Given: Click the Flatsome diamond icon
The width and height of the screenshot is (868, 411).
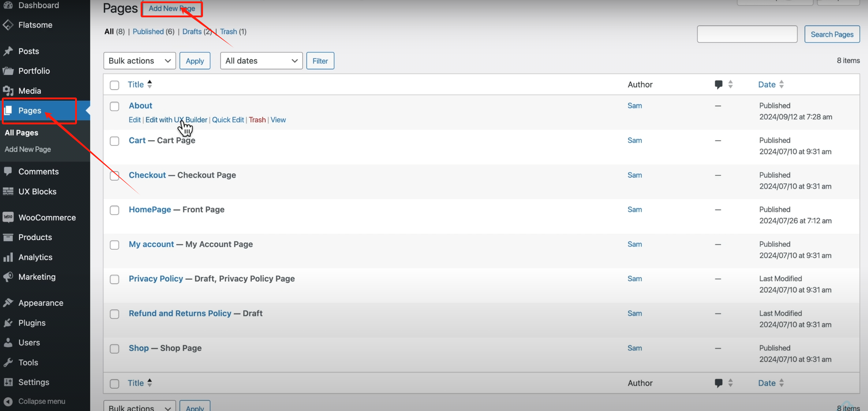Looking at the screenshot, I should pos(8,25).
